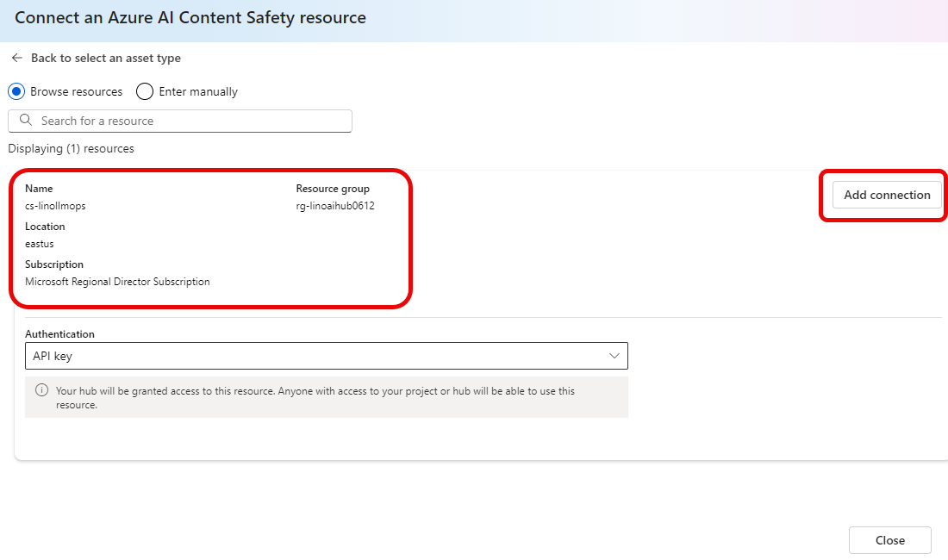
Task: Select the Enter manually radio button
Action: coord(144,90)
